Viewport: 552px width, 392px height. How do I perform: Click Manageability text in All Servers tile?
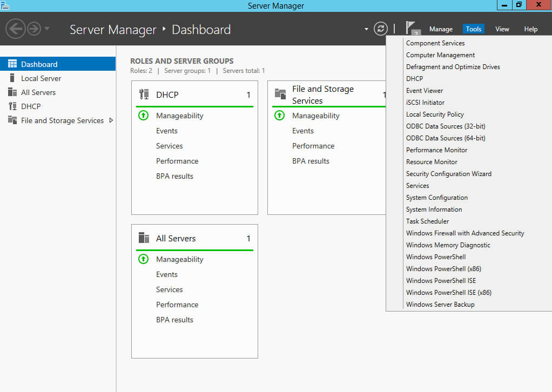tap(179, 259)
